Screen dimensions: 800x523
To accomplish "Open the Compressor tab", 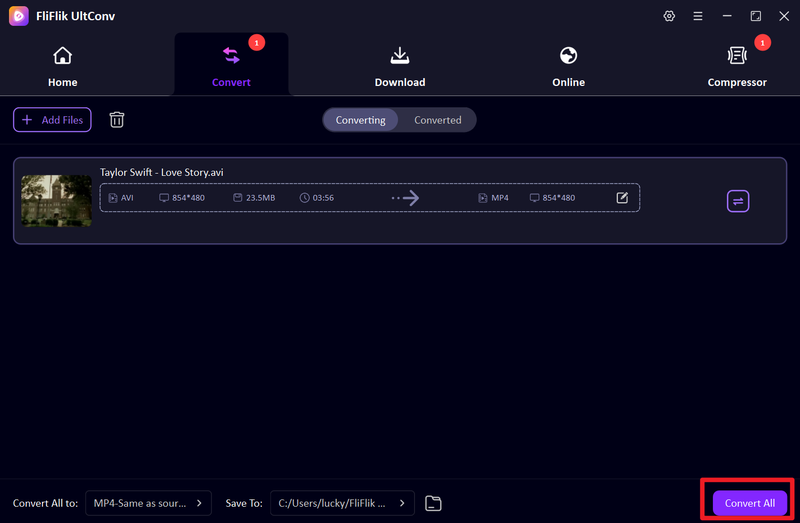I will click(x=737, y=67).
